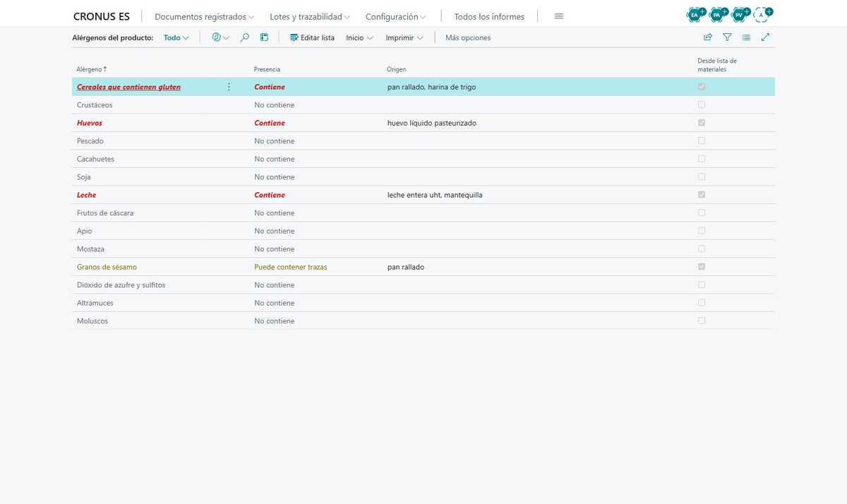
Task: Click the EA user avatar
Action: pyautogui.click(x=695, y=15)
